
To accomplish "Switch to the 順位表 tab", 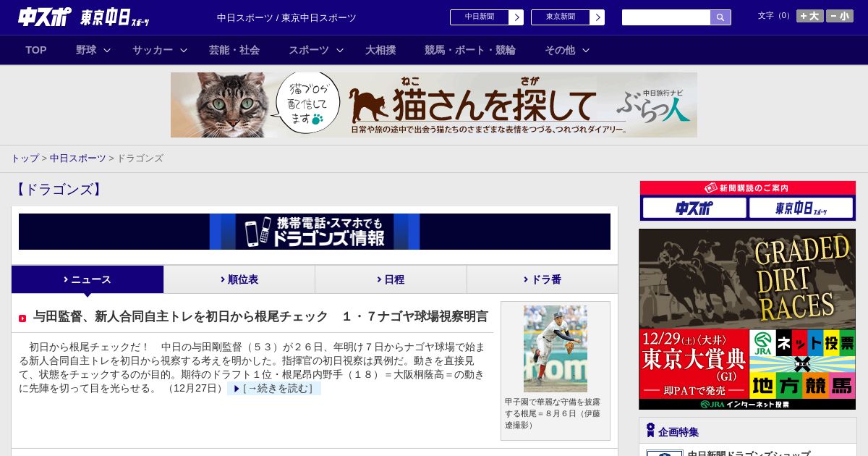I will tap(239, 279).
